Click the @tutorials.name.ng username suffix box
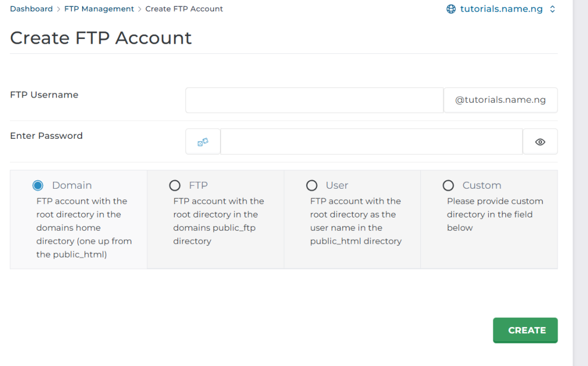The image size is (588, 366). pos(500,100)
